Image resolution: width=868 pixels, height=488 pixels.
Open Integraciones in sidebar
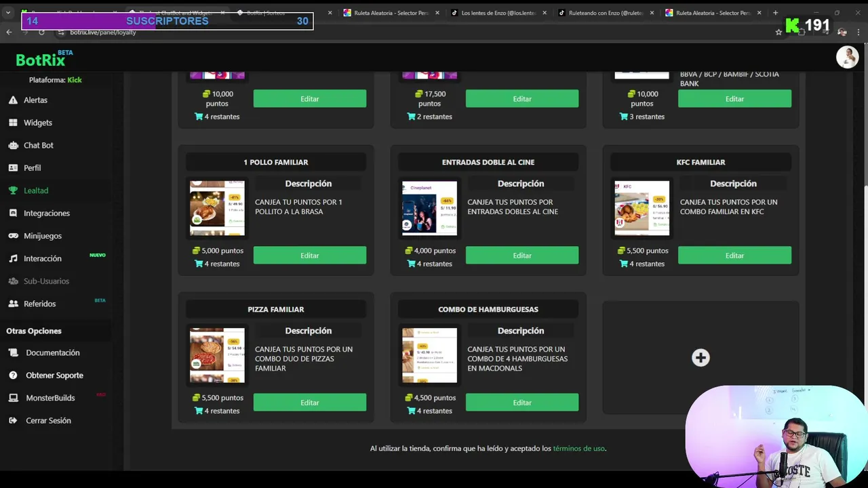[x=46, y=213]
